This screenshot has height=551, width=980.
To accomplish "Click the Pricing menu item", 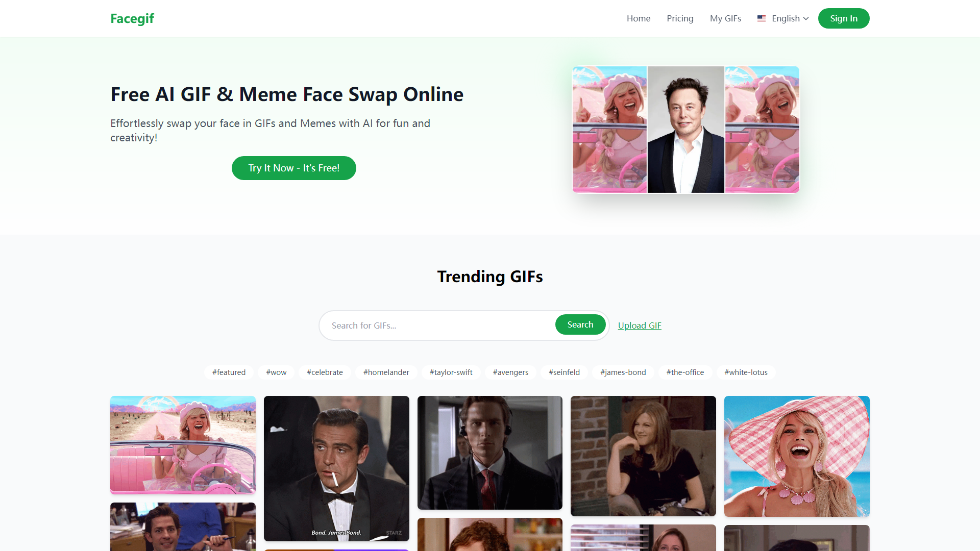I will point(680,18).
